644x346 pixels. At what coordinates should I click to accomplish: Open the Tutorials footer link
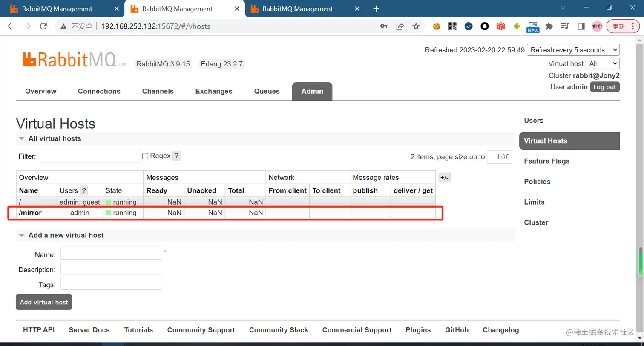point(138,330)
